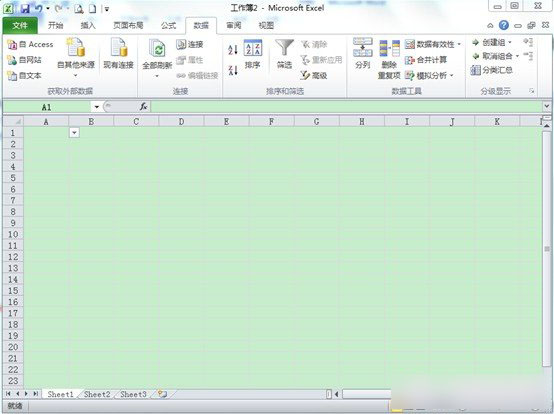The image size is (554, 414).
Task: Expand the 自其他来源 dropdown
Action: (76, 75)
